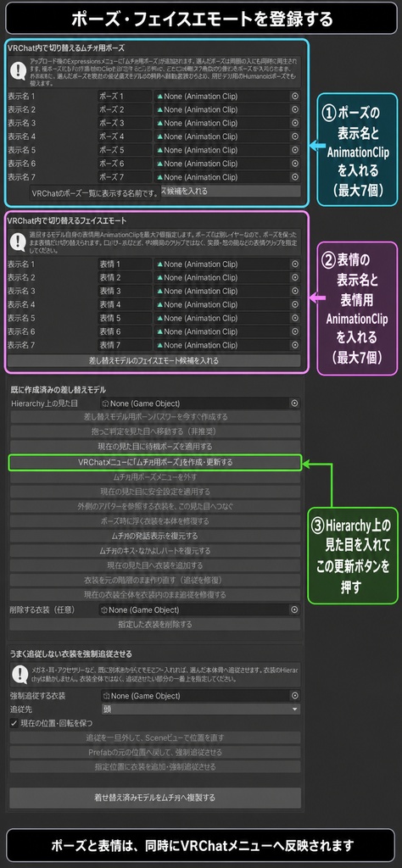Click 追従を一旦外して、Sceneビューで位置を直す button
This screenshot has height=868, width=402.
click(155, 738)
